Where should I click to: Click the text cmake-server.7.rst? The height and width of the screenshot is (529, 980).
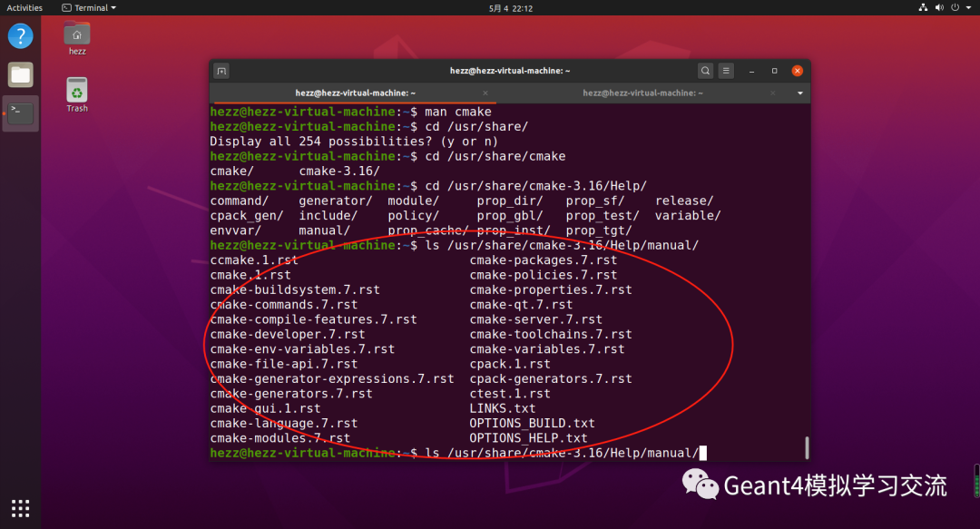pyautogui.click(x=535, y=319)
